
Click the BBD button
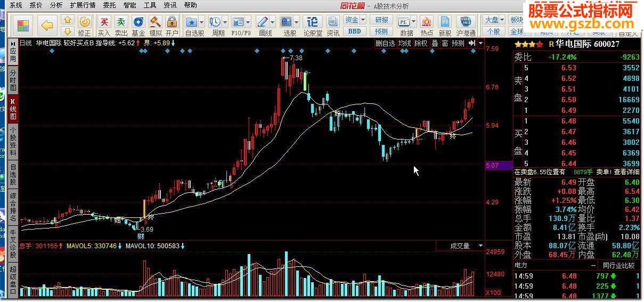[355, 31]
